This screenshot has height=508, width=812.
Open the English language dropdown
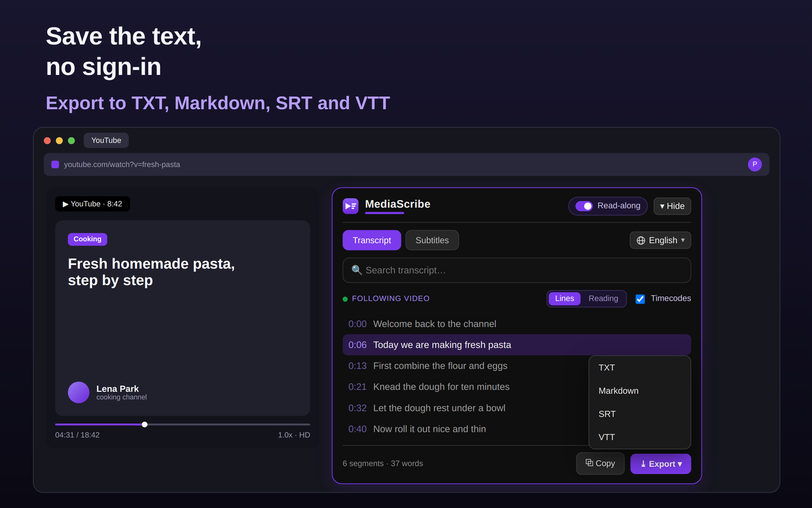click(x=660, y=240)
